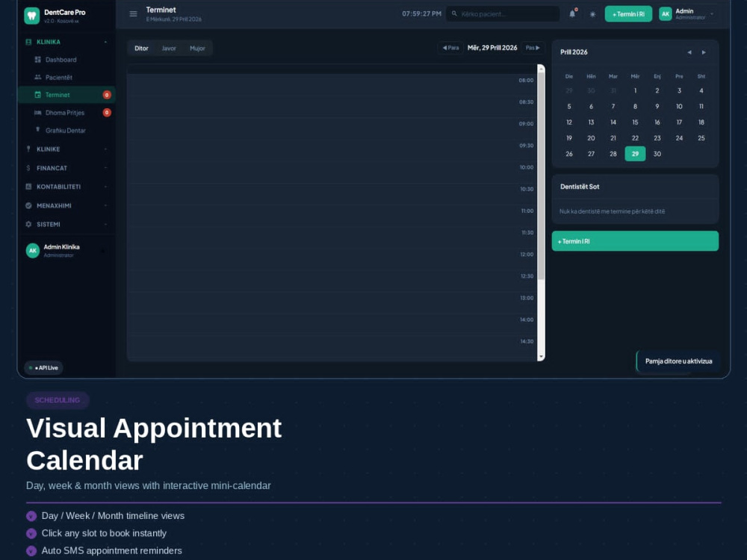Select day 30 in the mini-calendar
The image size is (747, 560).
pyautogui.click(x=657, y=154)
